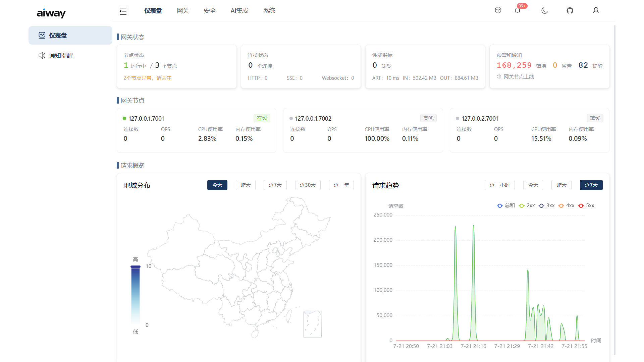
Task: Open 通知提醒 speaker sidebar item
Action: coord(70,56)
